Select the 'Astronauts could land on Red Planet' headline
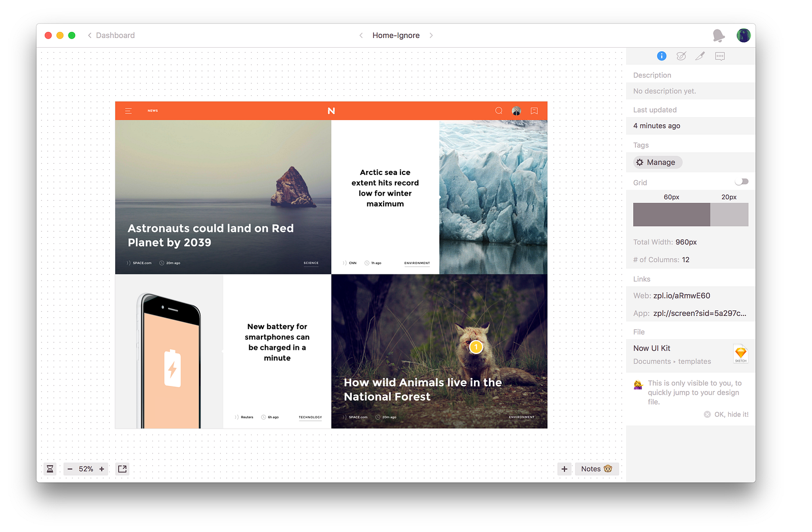The width and height of the screenshot is (812, 532). pyautogui.click(x=211, y=235)
